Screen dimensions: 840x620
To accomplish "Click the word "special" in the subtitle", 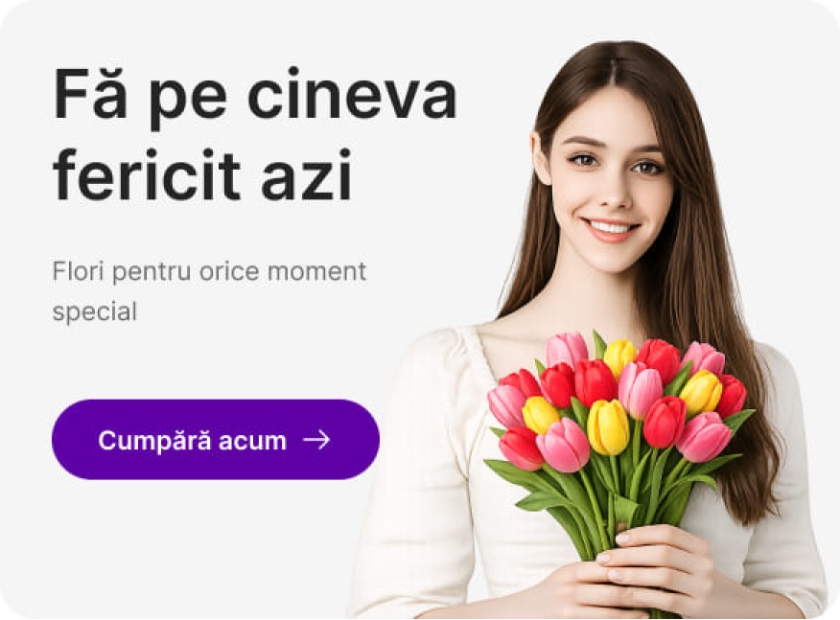I will [x=95, y=311].
